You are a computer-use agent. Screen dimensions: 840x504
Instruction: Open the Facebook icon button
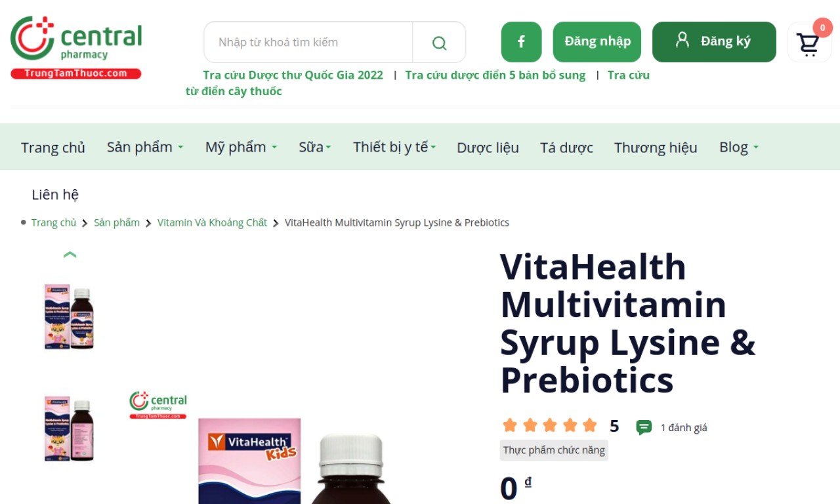(522, 42)
